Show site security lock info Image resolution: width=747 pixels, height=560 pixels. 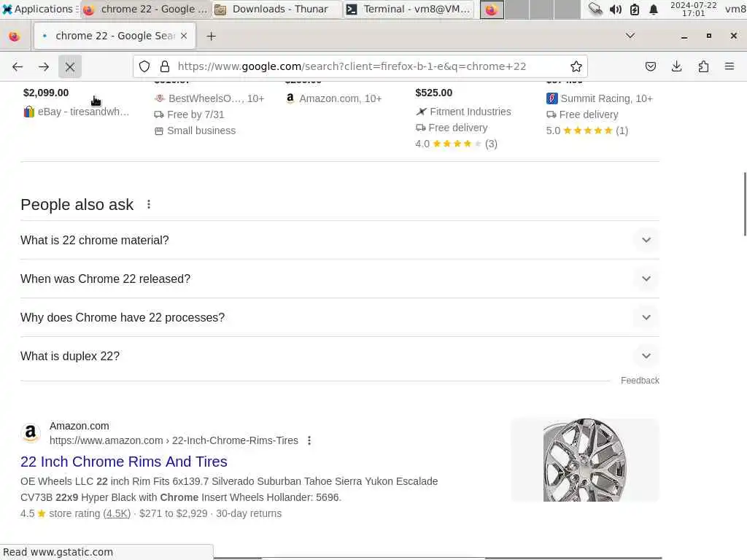[x=165, y=66]
